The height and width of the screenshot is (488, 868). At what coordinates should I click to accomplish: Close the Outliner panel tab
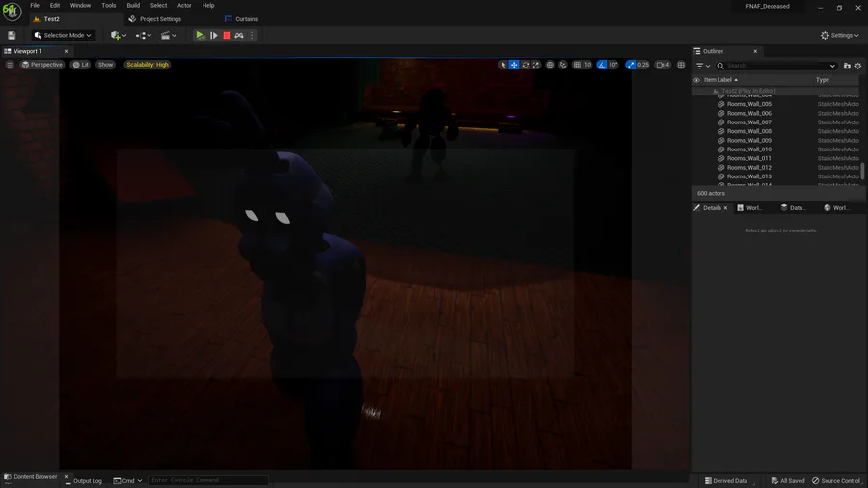755,51
